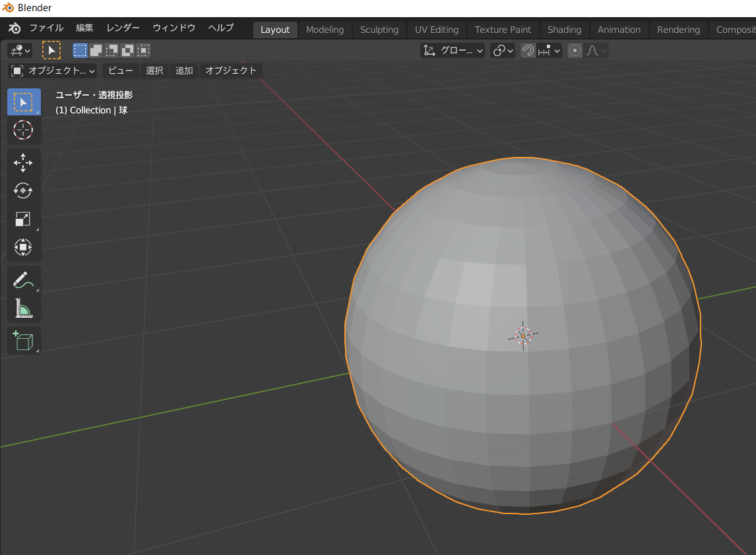Choose the subtract selection mode icon

112,51
